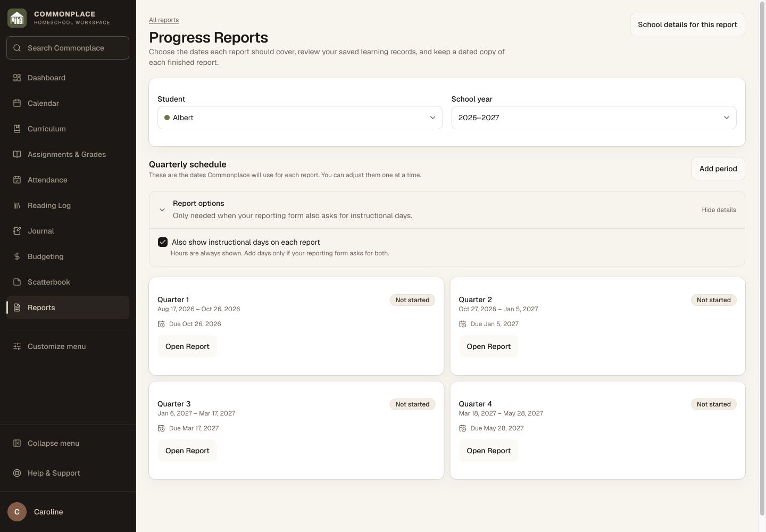
Task: Click the due-date icon in Quarter 1 card
Action: tap(161, 324)
